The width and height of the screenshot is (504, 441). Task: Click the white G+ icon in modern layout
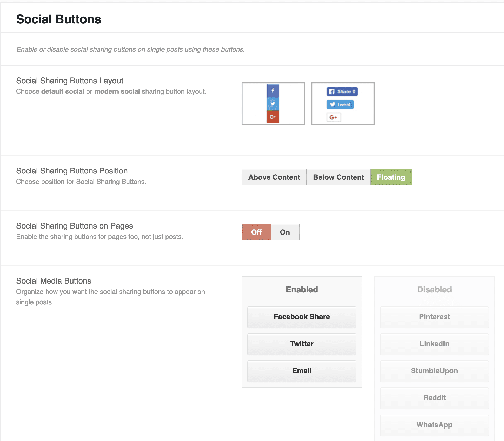[x=334, y=117]
